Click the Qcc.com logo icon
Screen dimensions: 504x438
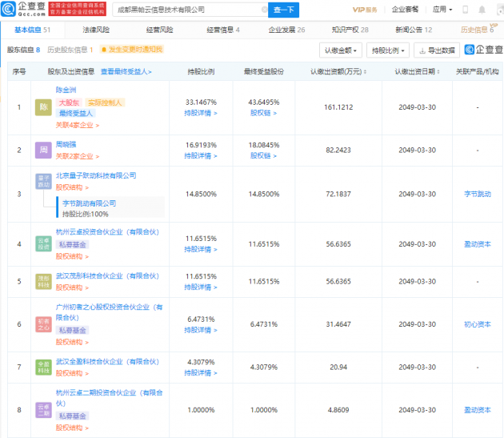[8, 9]
